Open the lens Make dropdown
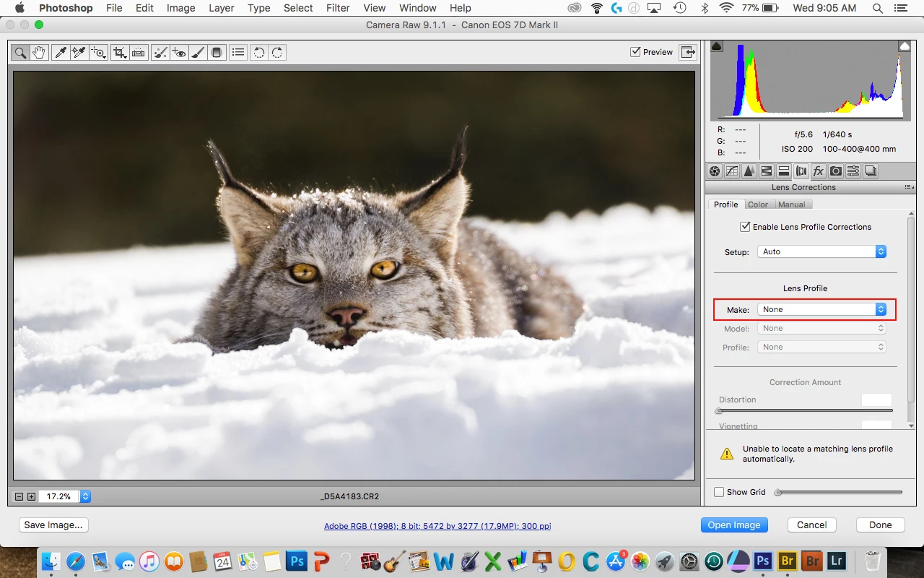Screen dimensions: 924x578 coord(821,309)
